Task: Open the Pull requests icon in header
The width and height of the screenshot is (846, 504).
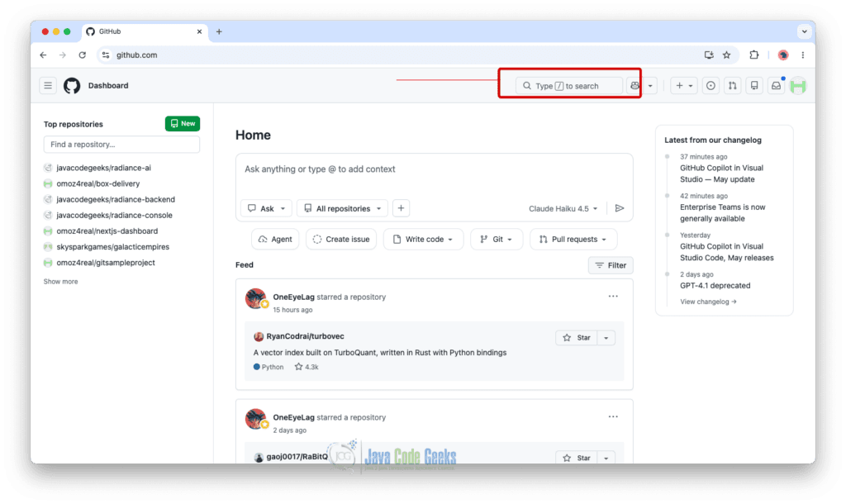Action: 732,86
